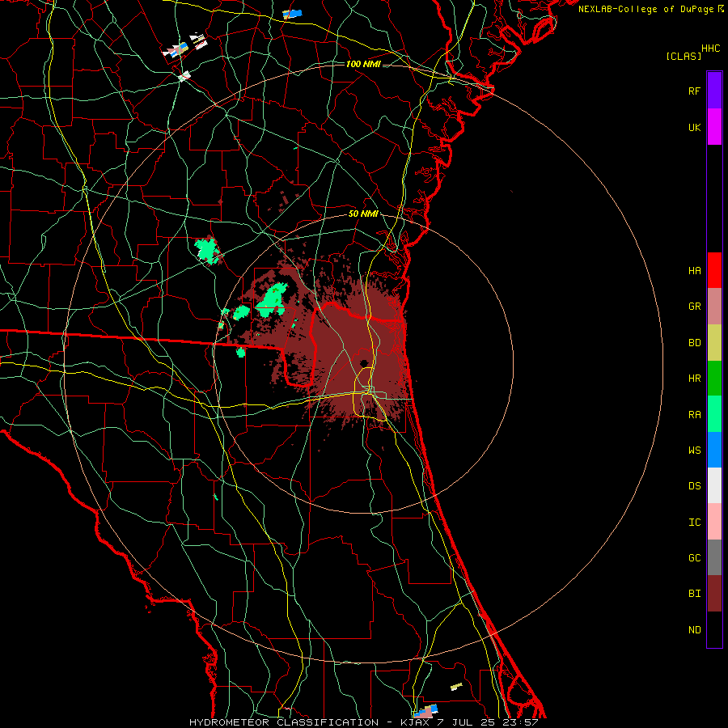Viewport: 728px width, 728px height.
Task: Pick the HR dark green legend swatch
Action: tap(714, 379)
